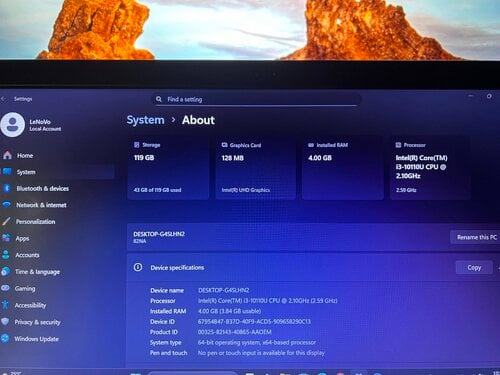The height and width of the screenshot is (375, 500).
Task: Click the Personalization brush icon
Action: [6, 221]
